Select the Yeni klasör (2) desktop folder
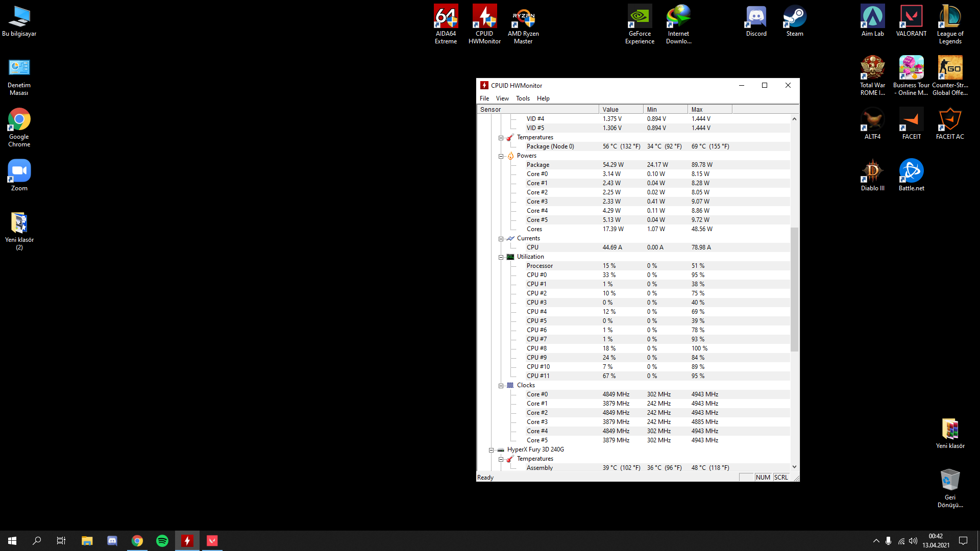 (x=19, y=231)
